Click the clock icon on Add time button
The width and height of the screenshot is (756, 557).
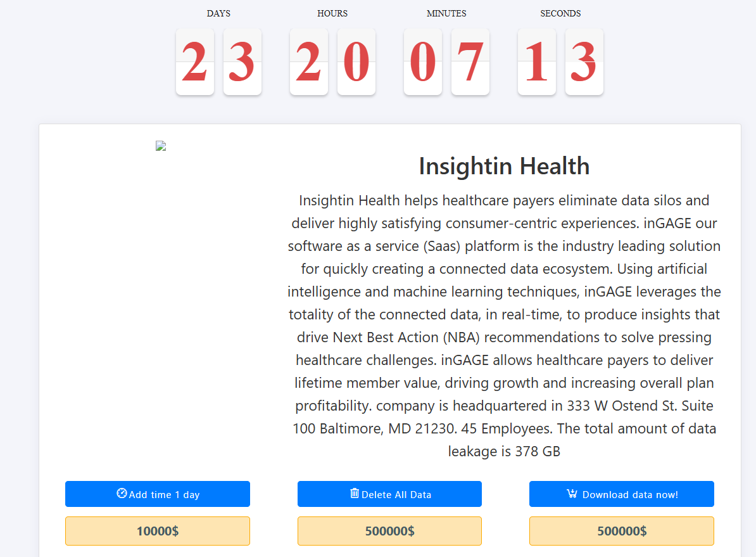point(120,494)
